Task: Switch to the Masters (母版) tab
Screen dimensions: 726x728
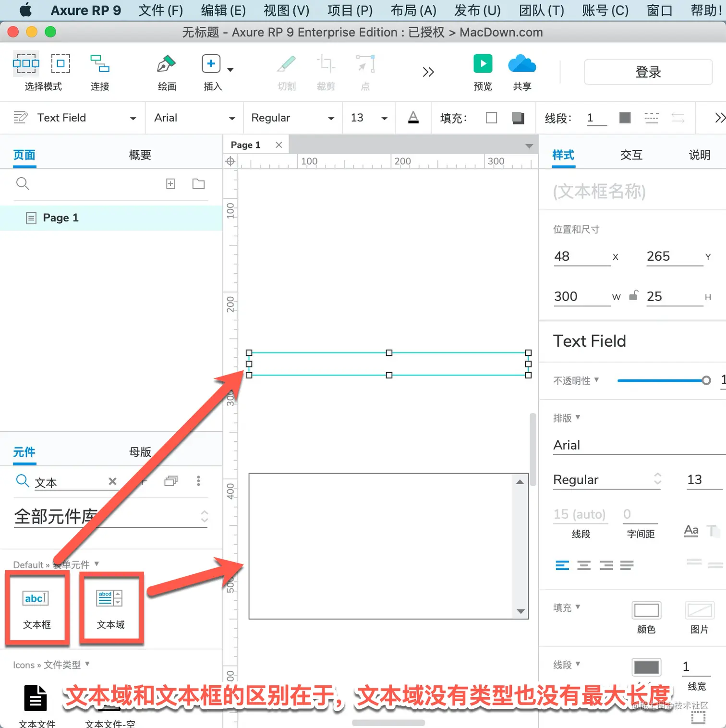Action: pyautogui.click(x=140, y=452)
